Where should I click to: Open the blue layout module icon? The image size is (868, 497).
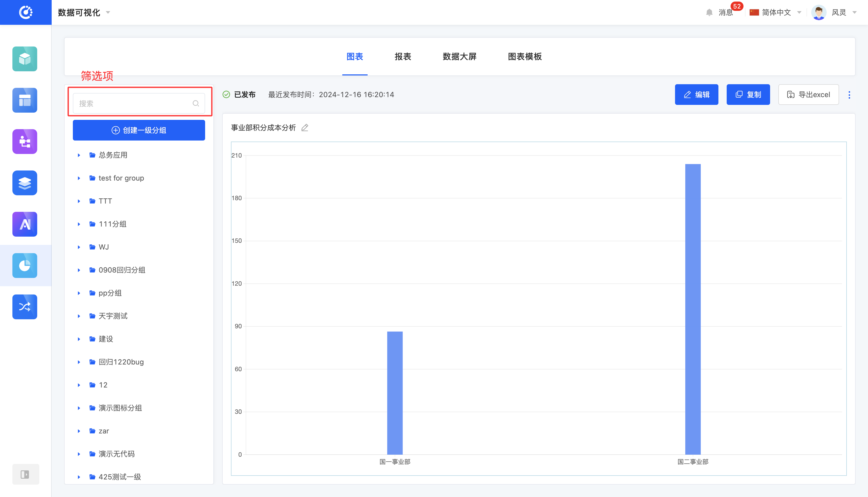pos(25,100)
